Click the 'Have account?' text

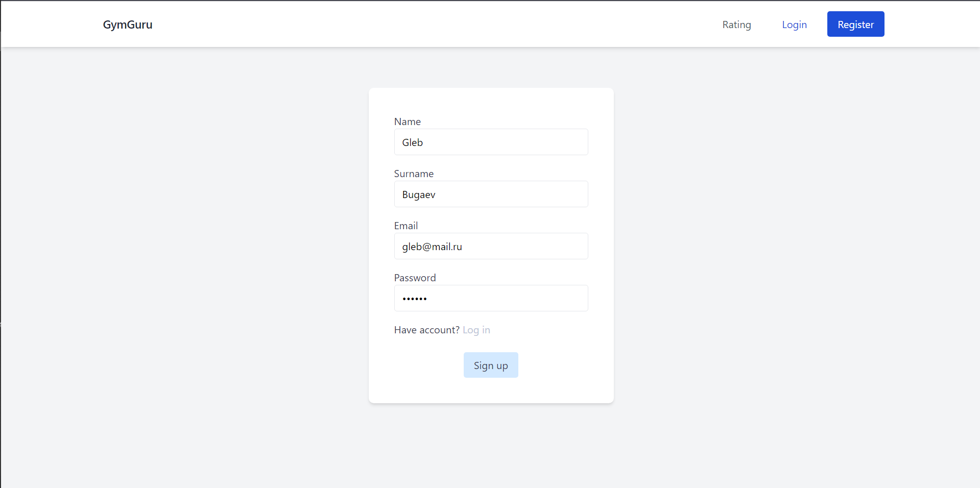pyautogui.click(x=426, y=330)
